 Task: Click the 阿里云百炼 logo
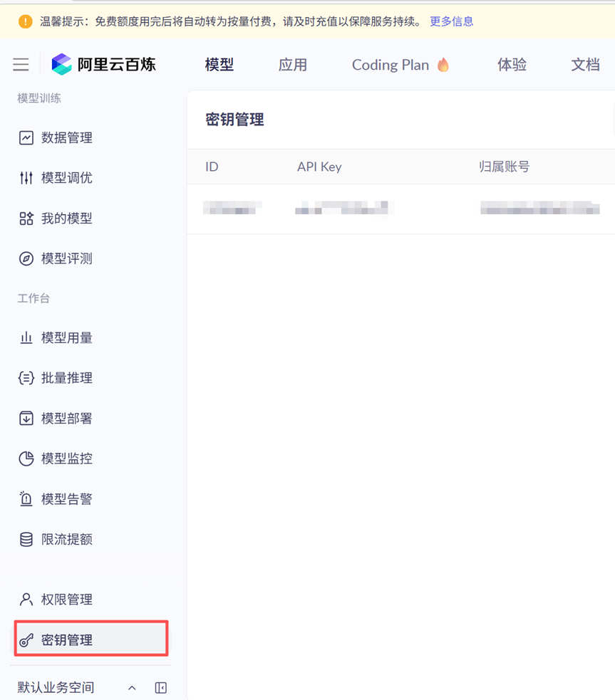(103, 64)
